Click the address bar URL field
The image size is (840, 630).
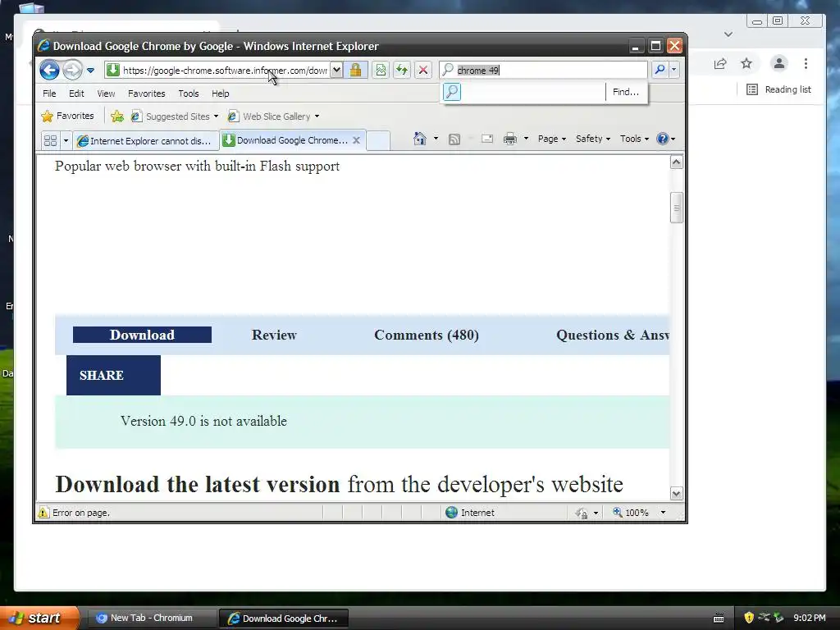tap(225, 71)
